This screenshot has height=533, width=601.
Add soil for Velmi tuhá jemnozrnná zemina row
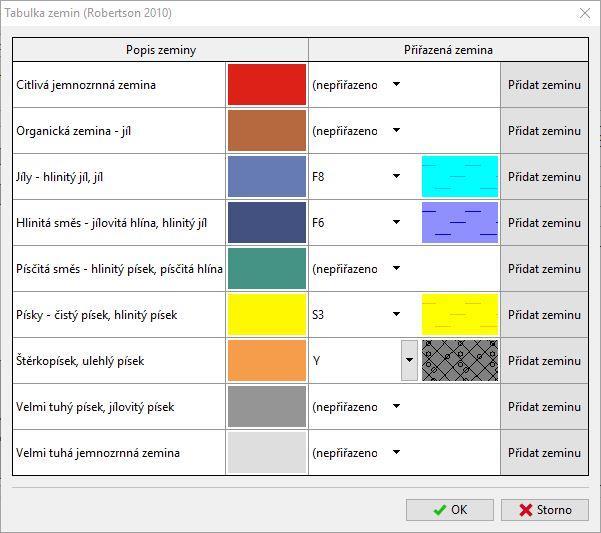[x=544, y=453]
